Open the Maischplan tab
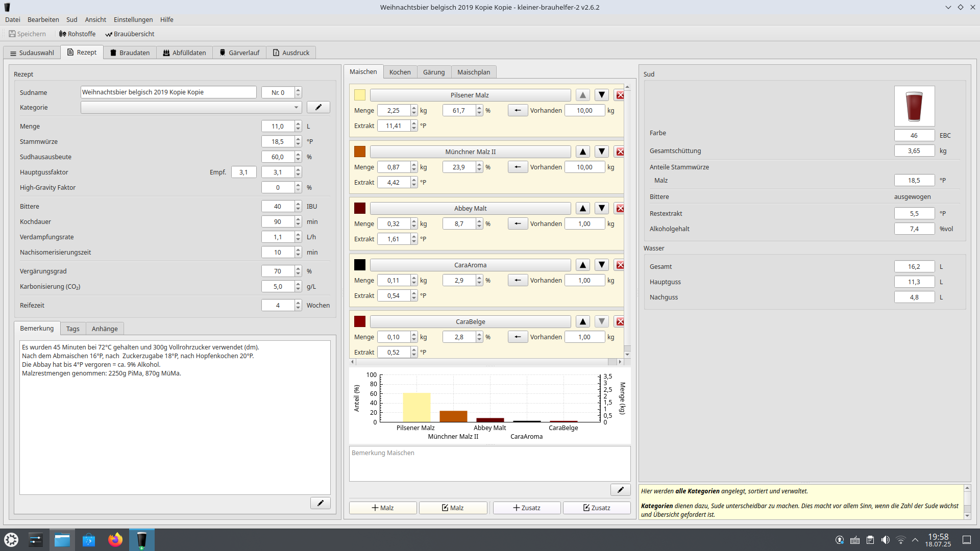 click(x=473, y=72)
